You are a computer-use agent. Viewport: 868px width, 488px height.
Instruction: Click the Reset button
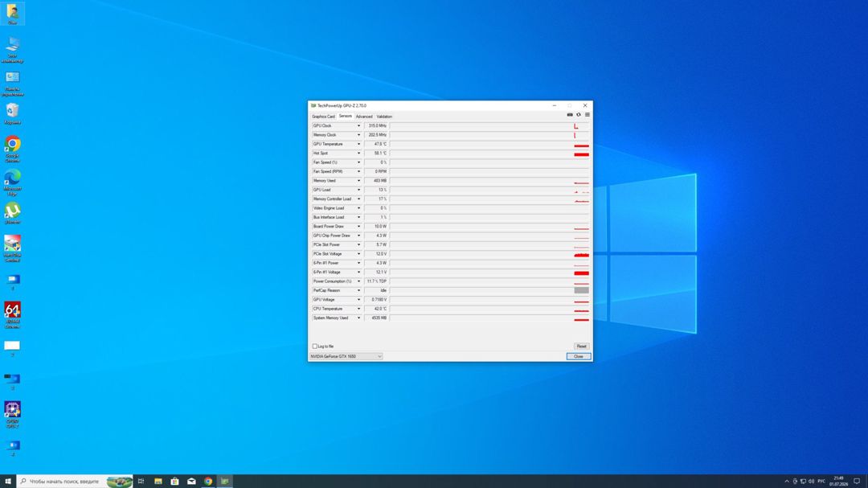tap(581, 347)
